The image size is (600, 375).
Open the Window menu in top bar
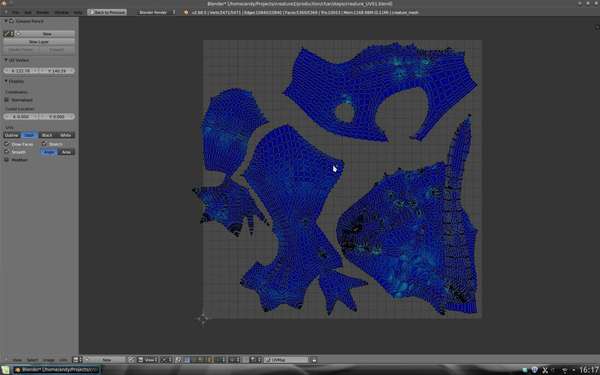[61, 12]
